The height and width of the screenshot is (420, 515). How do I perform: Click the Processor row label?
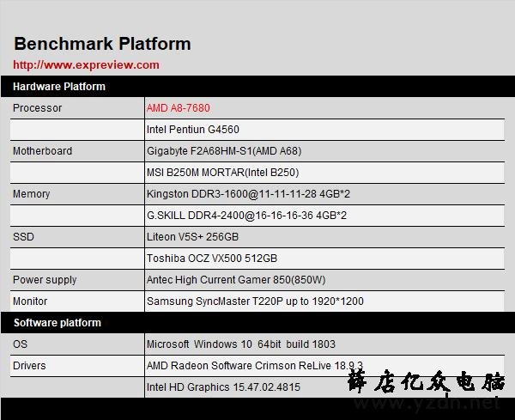(37, 108)
